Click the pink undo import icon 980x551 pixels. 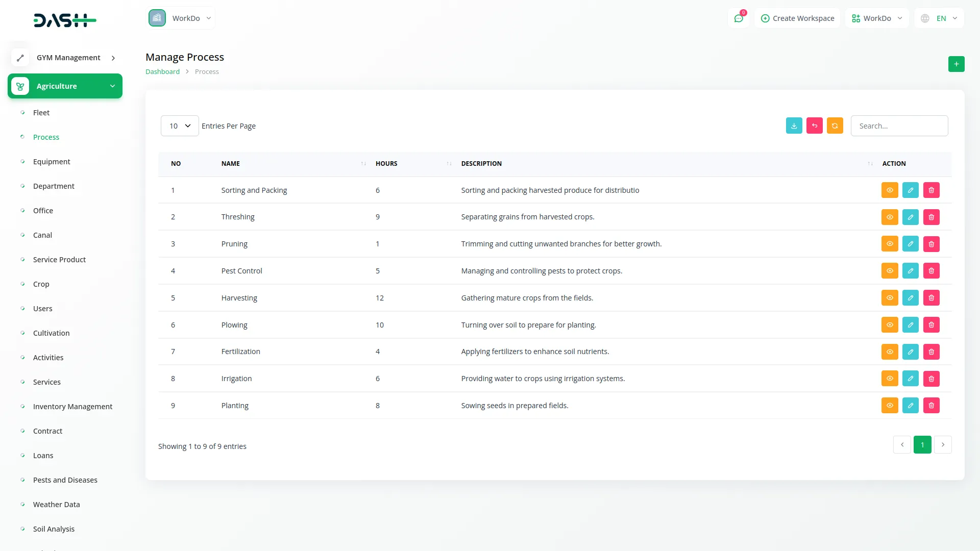pos(814,126)
